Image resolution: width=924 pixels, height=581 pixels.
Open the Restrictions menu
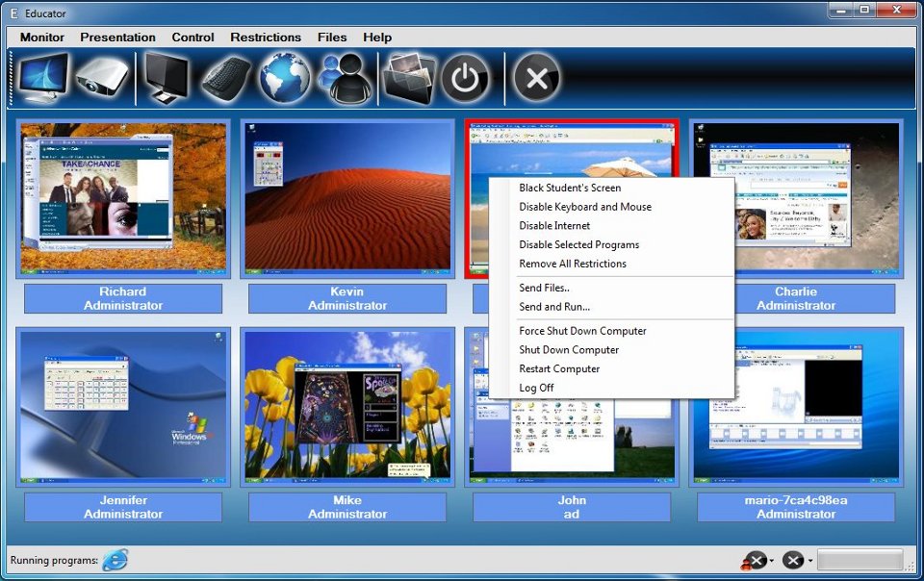pyautogui.click(x=266, y=38)
